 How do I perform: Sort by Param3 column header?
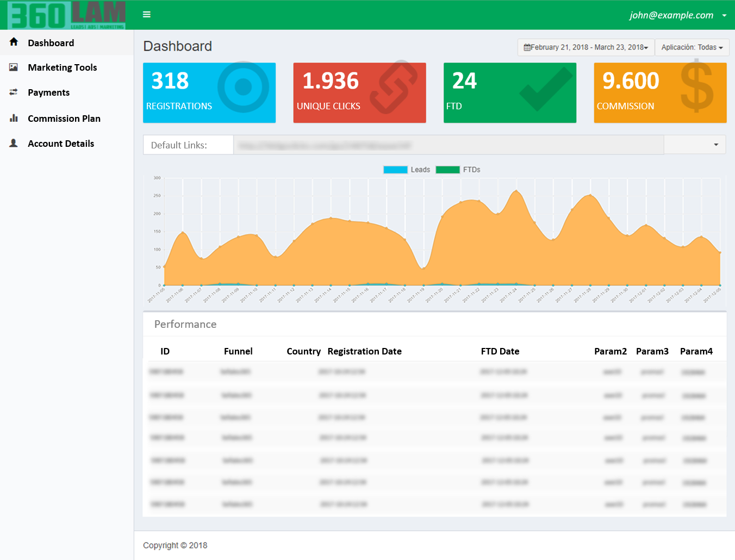pos(652,351)
